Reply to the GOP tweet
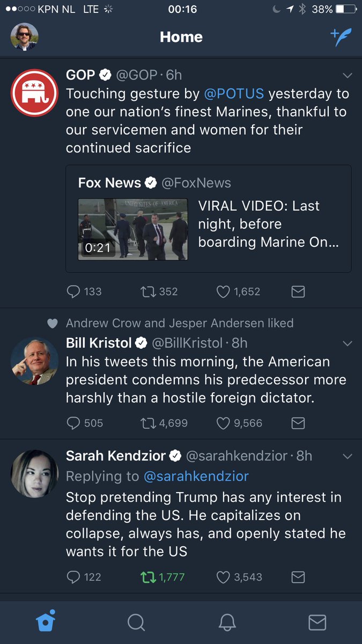 tap(73, 291)
